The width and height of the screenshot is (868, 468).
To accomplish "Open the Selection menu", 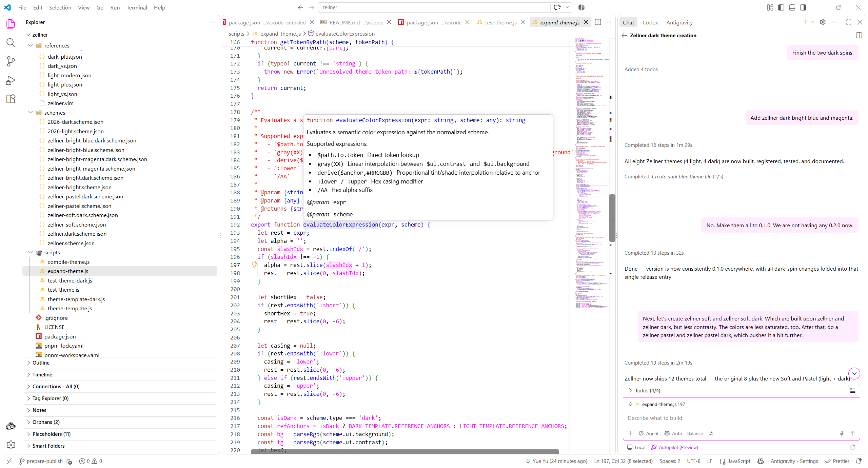I will (x=60, y=7).
